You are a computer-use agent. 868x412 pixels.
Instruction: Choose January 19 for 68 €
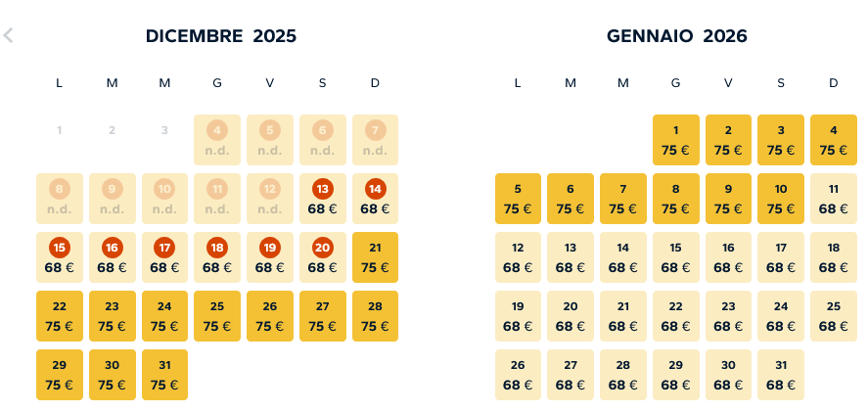point(518,316)
